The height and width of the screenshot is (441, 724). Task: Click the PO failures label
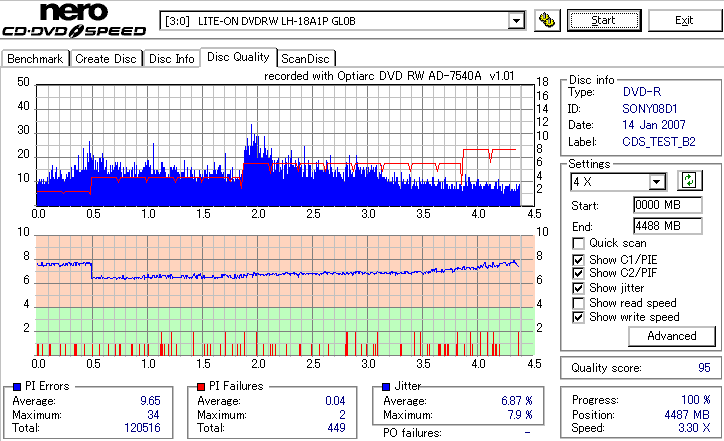click(412, 433)
